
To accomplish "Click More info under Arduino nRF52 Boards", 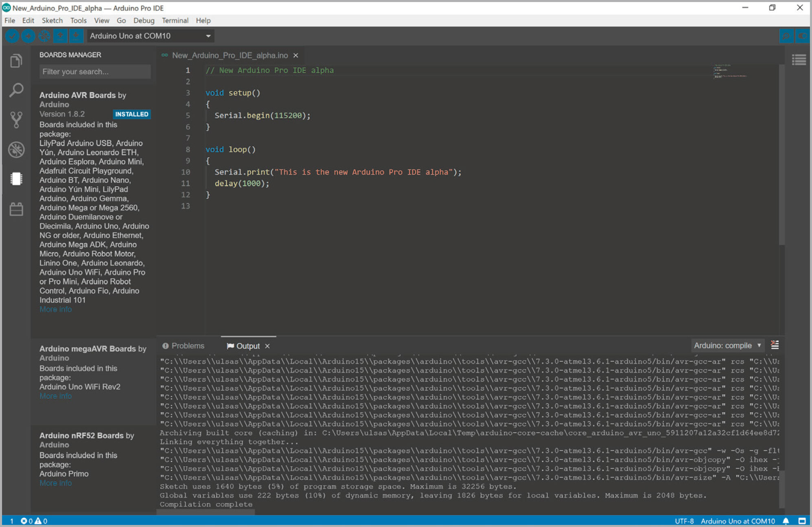I will pos(55,483).
